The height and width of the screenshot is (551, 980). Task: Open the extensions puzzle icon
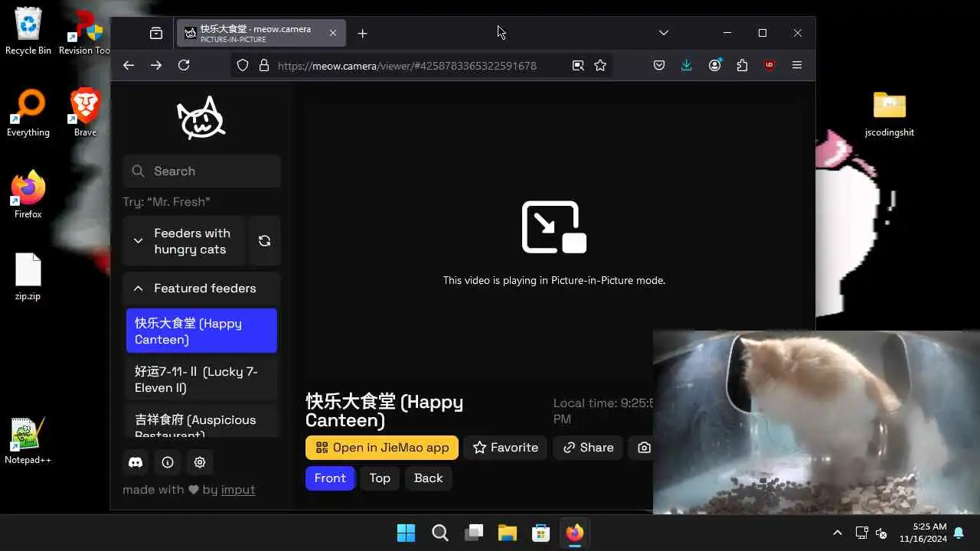point(742,66)
